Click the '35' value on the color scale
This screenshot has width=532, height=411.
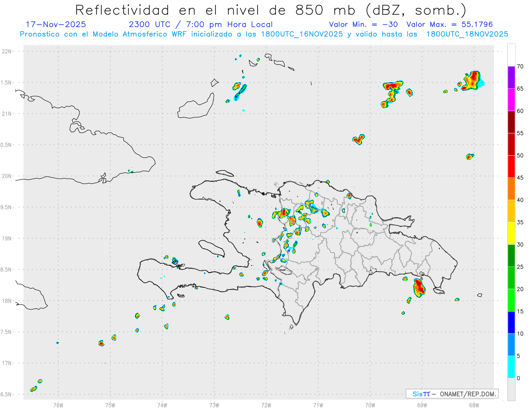[x=520, y=223]
